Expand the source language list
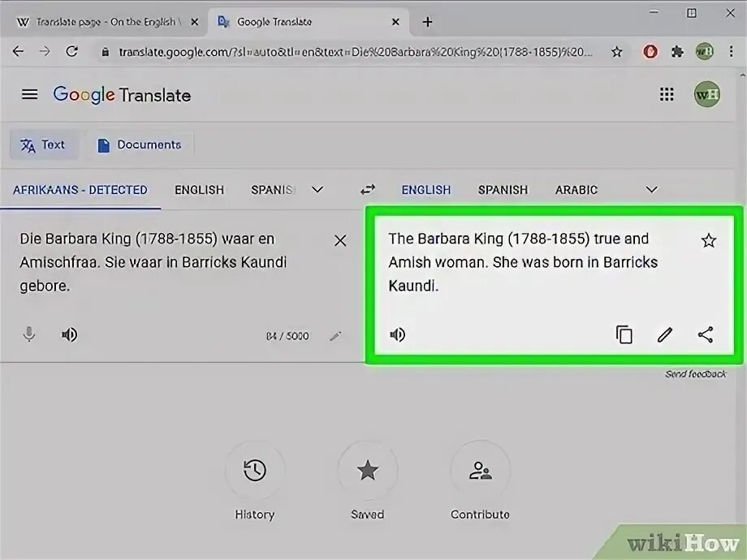The image size is (747, 560). click(x=317, y=190)
